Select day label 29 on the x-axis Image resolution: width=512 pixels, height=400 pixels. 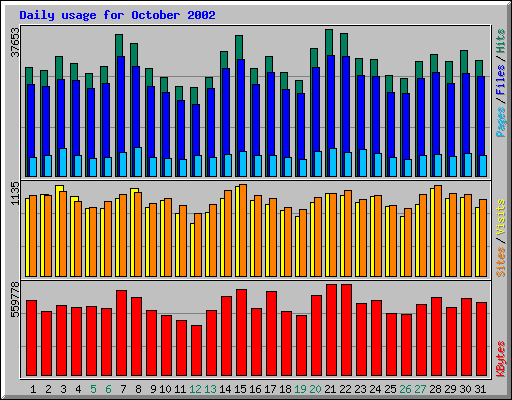point(450,389)
